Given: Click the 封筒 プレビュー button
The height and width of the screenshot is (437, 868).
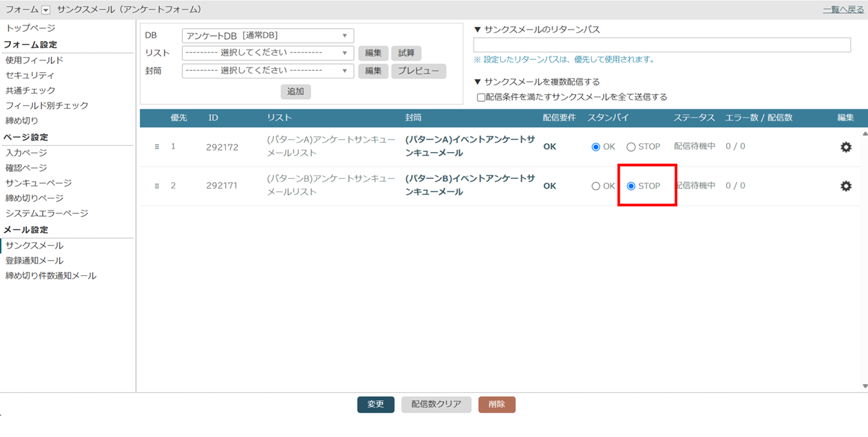Looking at the screenshot, I should point(419,71).
